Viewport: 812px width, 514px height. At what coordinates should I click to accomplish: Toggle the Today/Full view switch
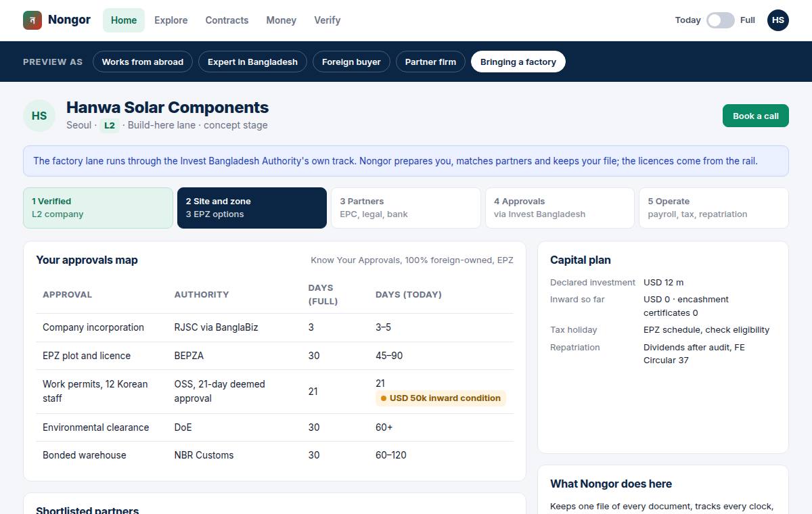(721, 20)
